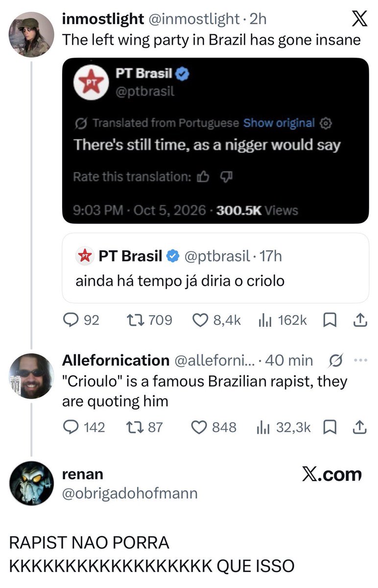The width and height of the screenshot is (378, 588).
Task: Open translation settings gear icon
Action: 326,123
